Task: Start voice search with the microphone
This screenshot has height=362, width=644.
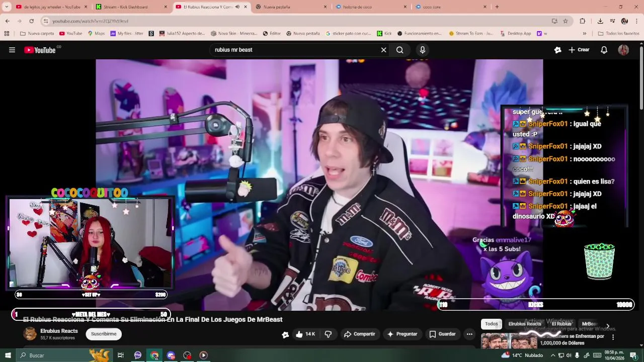Action: pyautogui.click(x=423, y=50)
